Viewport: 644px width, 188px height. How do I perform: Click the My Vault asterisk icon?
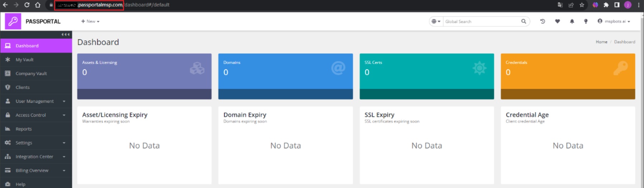click(8, 60)
